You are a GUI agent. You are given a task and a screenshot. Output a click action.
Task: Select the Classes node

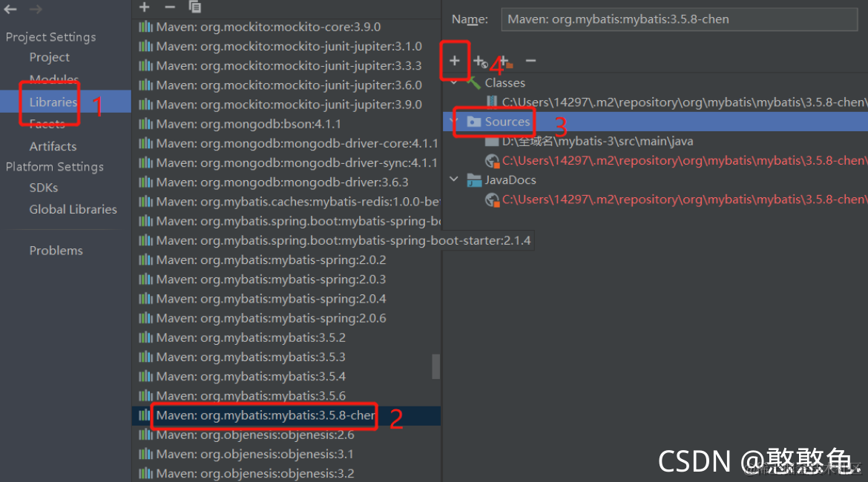(505, 83)
